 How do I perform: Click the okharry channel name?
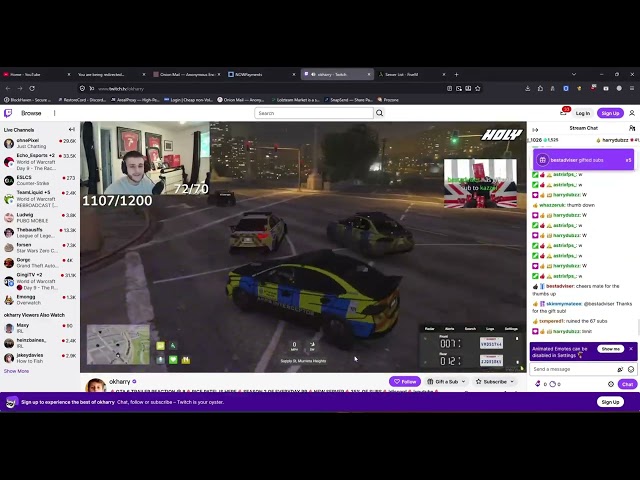pos(120,382)
